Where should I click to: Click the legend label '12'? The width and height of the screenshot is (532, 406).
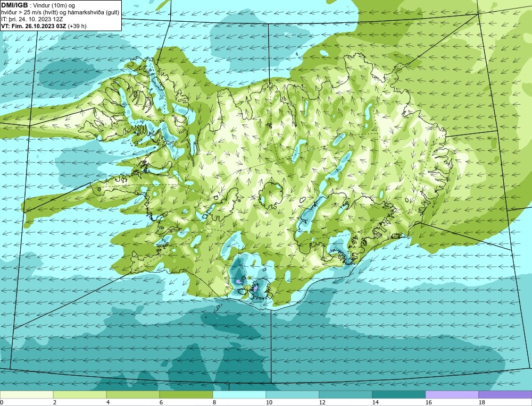pyautogui.click(x=322, y=402)
